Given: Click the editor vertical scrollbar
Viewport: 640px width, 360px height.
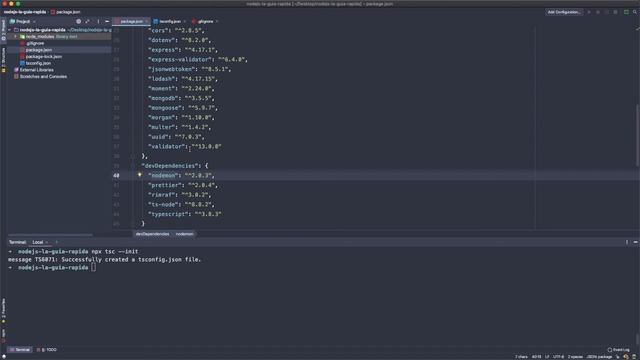Looking at the screenshot, I should pyautogui.click(x=638, y=135).
